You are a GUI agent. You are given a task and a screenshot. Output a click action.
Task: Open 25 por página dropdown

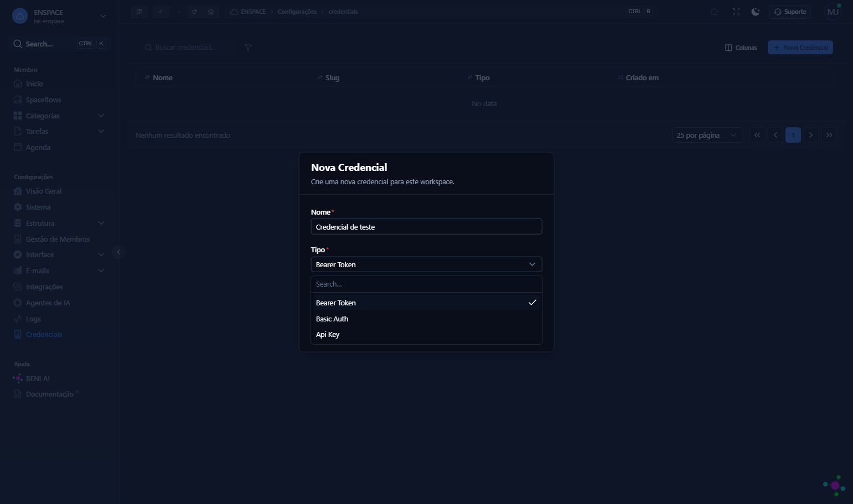pos(707,135)
